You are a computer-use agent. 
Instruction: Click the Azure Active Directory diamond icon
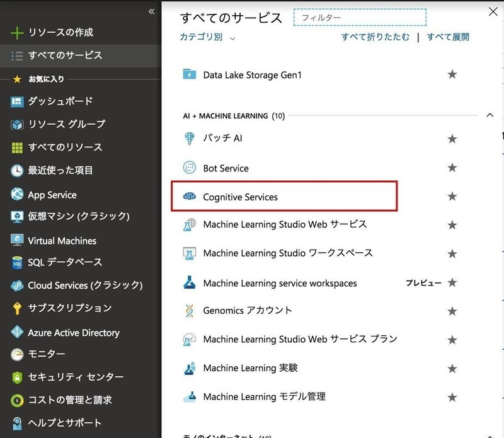pos(17,331)
